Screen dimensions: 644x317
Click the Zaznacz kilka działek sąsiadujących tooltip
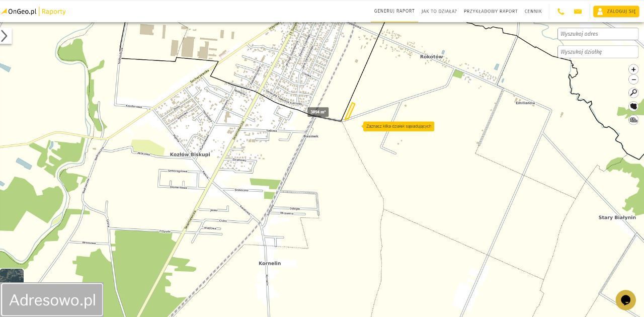(398, 126)
